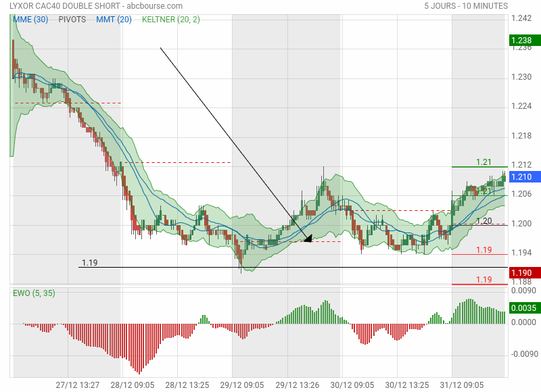Click the 1.230 price axis label

pyautogui.click(x=521, y=77)
